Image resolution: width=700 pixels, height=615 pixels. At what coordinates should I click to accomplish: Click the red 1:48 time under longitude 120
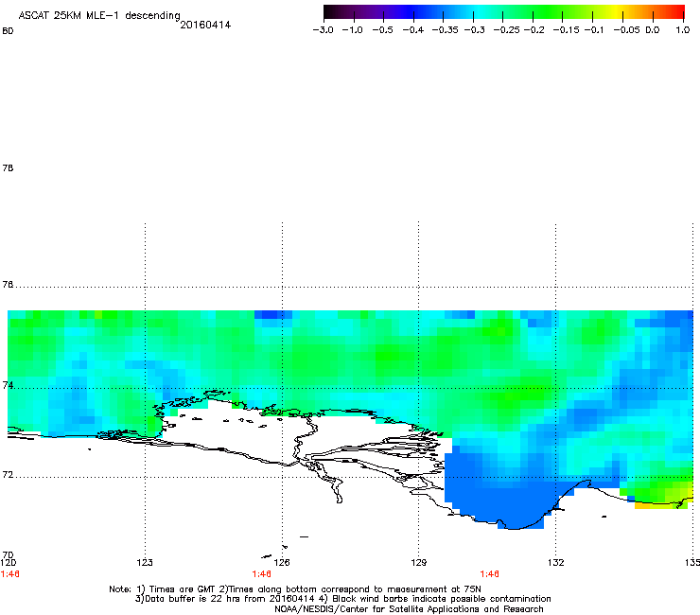[x=9, y=574]
